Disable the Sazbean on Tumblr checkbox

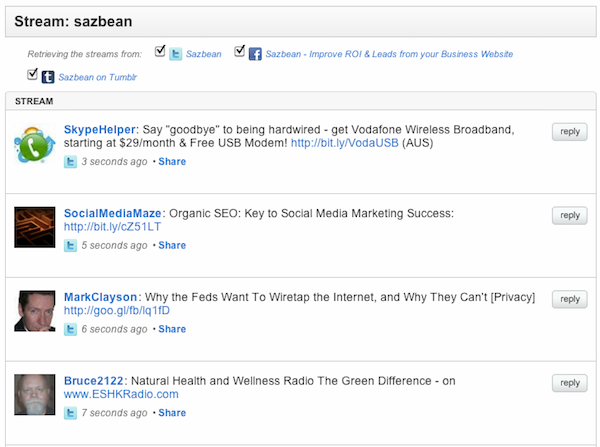[x=33, y=73]
